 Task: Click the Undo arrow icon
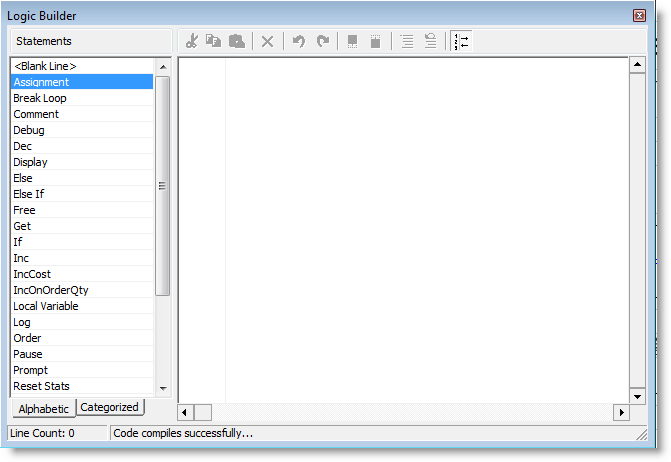point(299,41)
